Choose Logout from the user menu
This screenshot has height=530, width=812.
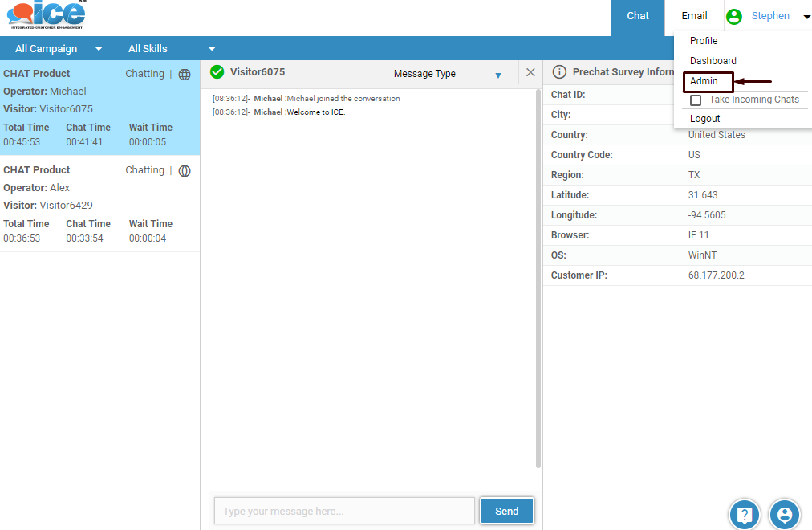coord(705,119)
